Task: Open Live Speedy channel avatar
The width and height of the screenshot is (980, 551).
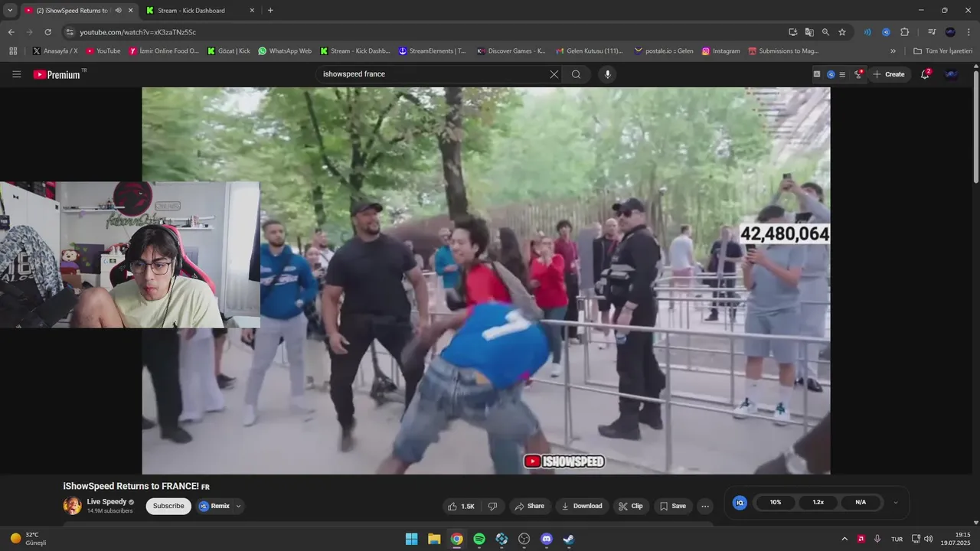Action: pyautogui.click(x=72, y=506)
